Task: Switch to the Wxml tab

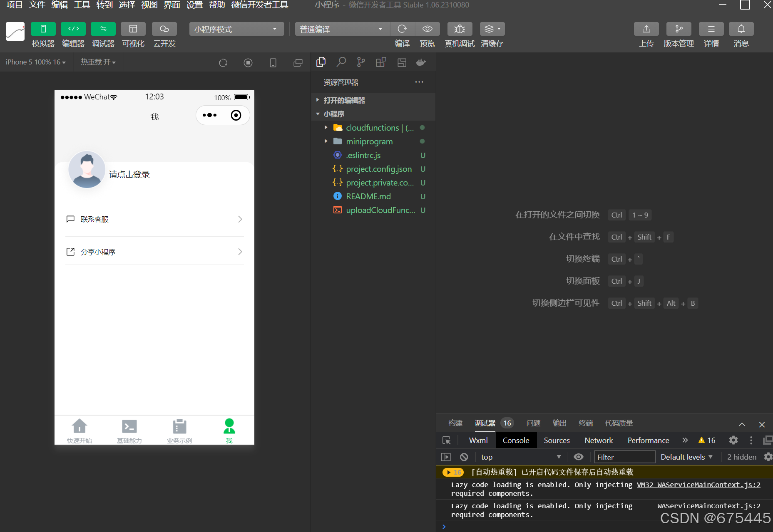Action: tap(478, 440)
